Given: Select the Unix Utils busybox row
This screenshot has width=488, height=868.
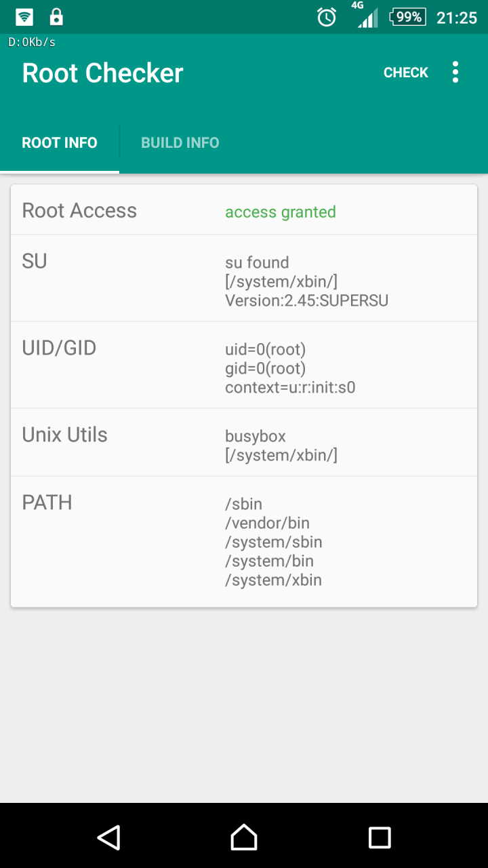Looking at the screenshot, I should point(244,442).
